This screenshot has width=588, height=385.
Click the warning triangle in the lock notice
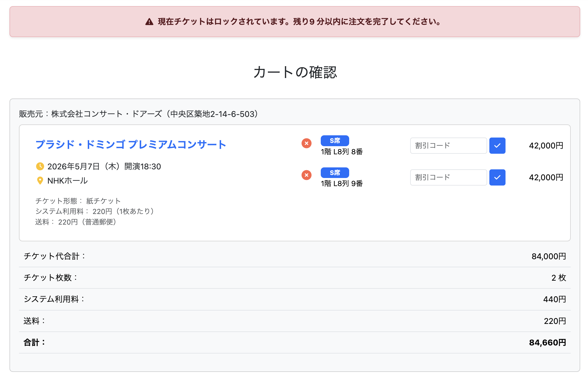pos(149,22)
